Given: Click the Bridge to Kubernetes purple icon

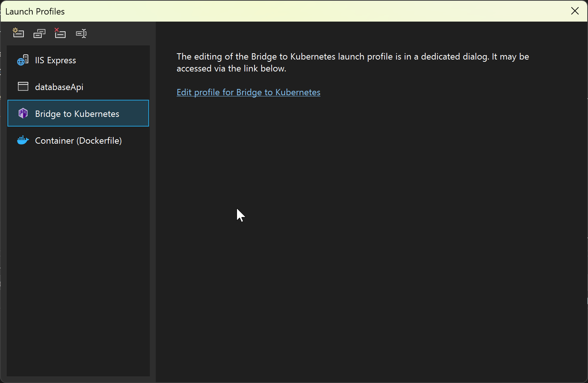Looking at the screenshot, I should [23, 113].
